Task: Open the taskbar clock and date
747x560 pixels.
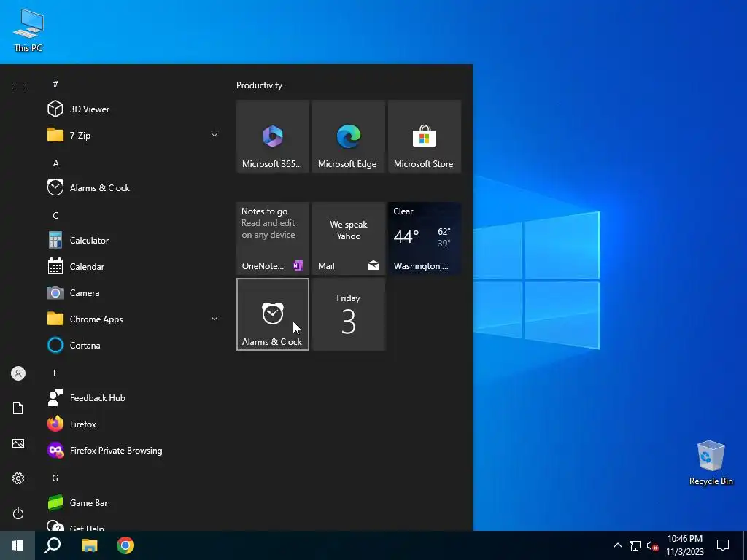Action: [x=684, y=545]
